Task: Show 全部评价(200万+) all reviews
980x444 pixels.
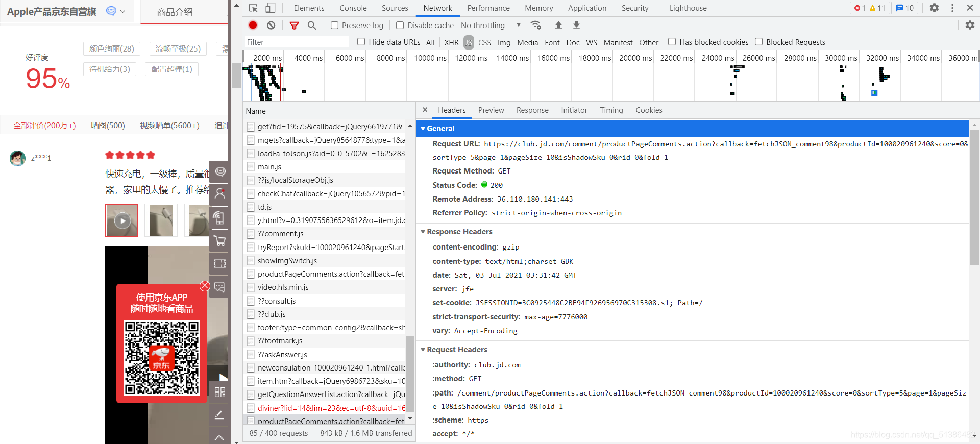Action: pos(44,125)
